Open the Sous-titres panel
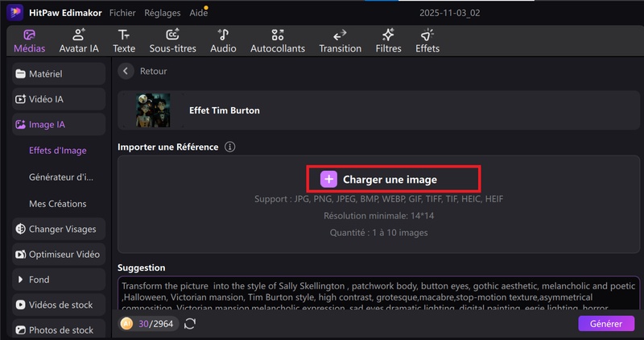The height and width of the screenshot is (340, 644). tap(172, 41)
